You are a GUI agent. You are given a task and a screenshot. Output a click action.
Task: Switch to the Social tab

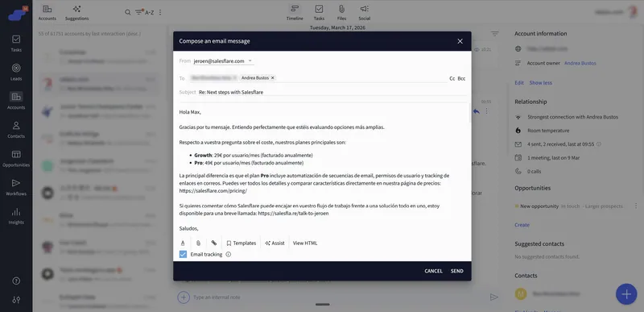click(365, 13)
